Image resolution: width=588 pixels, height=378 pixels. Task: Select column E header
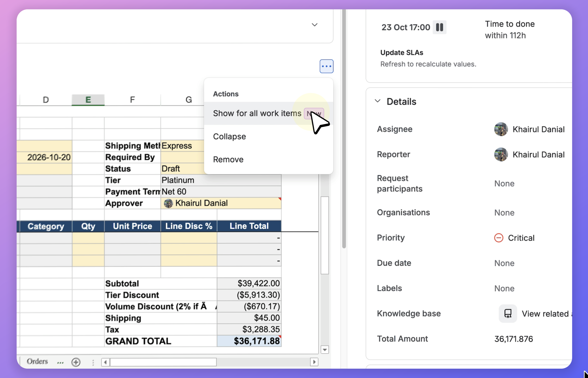(x=88, y=100)
